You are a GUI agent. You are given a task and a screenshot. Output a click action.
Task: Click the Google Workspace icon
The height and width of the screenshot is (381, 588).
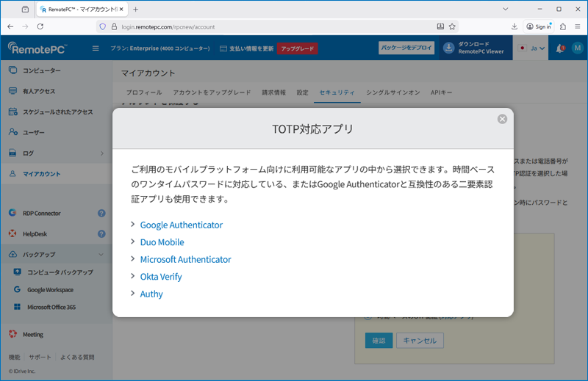point(17,289)
